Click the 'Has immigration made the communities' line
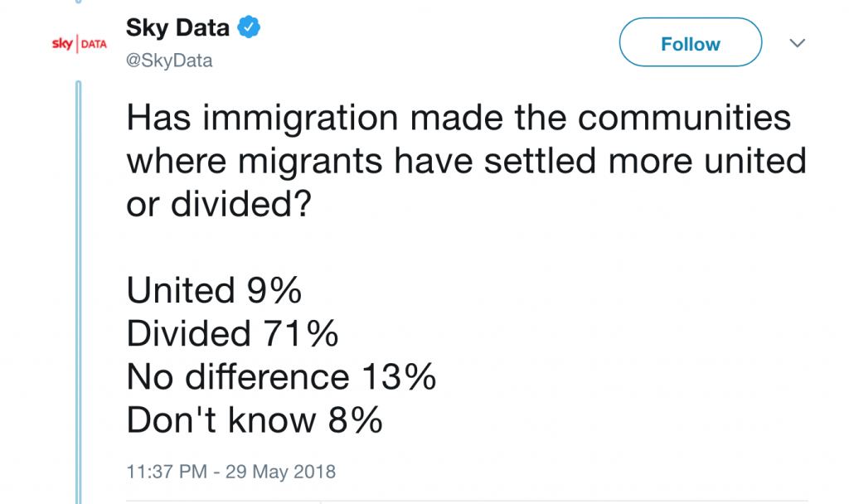The image size is (849, 504). click(458, 118)
